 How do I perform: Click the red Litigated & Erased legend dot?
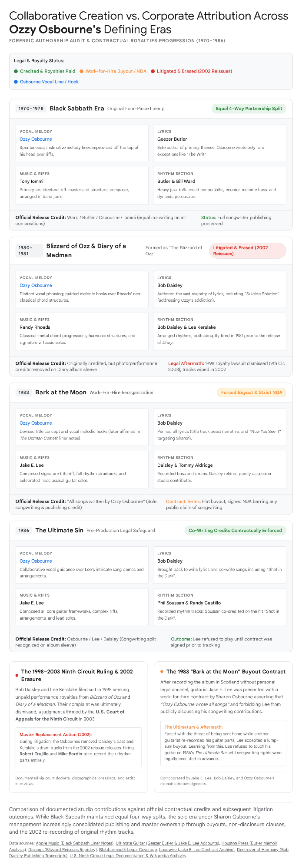pyautogui.click(x=153, y=71)
